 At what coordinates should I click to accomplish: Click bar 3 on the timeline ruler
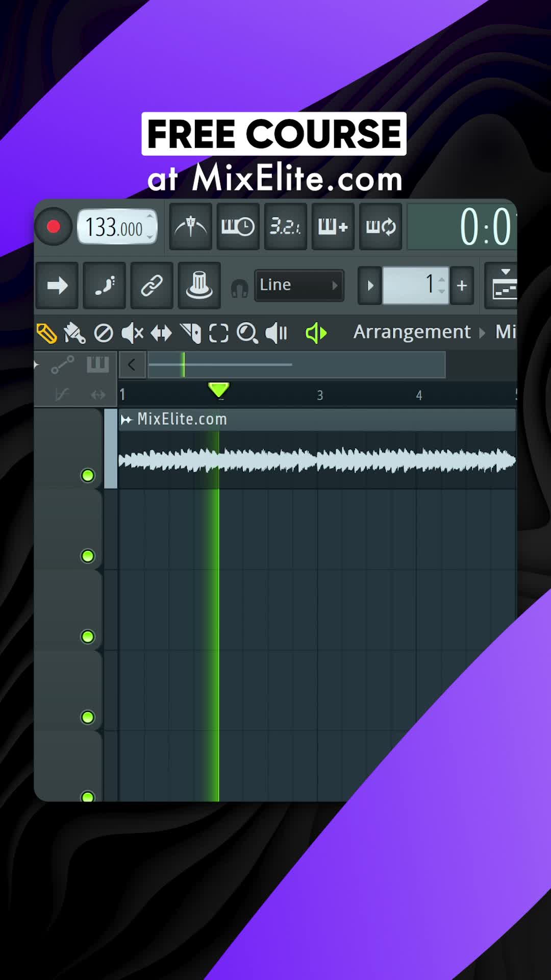pos(320,395)
